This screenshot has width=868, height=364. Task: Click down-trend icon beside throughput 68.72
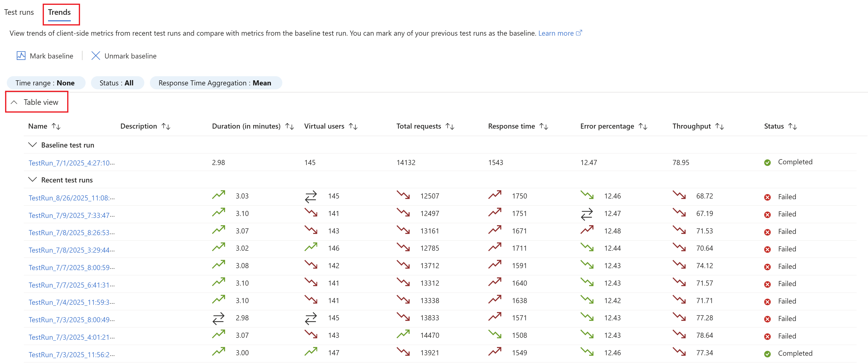coord(679,195)
